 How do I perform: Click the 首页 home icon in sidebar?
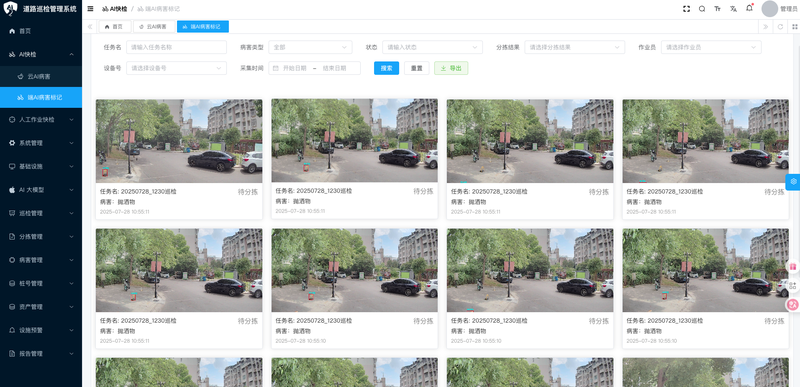click(x=12, y=31)
